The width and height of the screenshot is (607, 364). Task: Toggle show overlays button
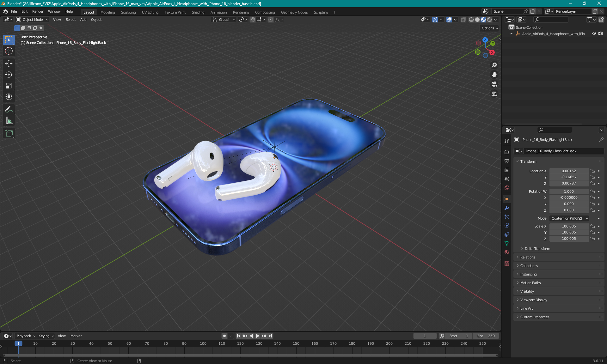coord(449,20)
